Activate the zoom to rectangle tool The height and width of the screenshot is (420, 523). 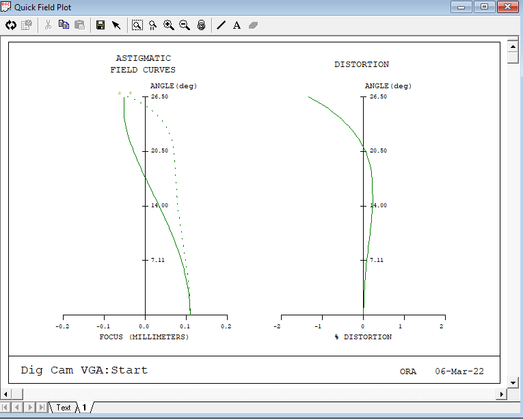pyautogui.click(x=137, y=25)
